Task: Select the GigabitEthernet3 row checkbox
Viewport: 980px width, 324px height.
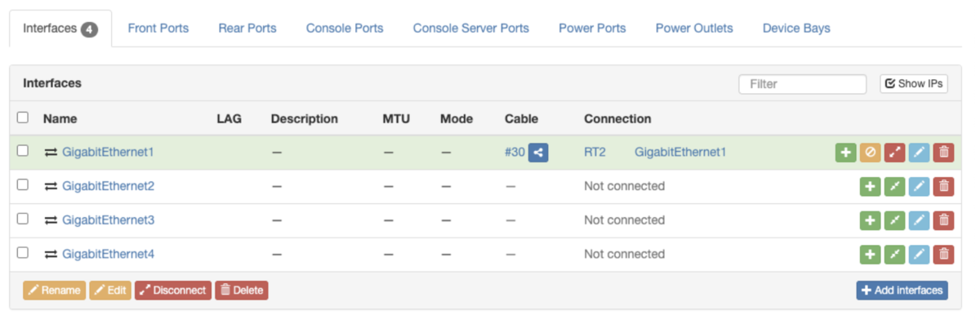Action: coord(23,219)
